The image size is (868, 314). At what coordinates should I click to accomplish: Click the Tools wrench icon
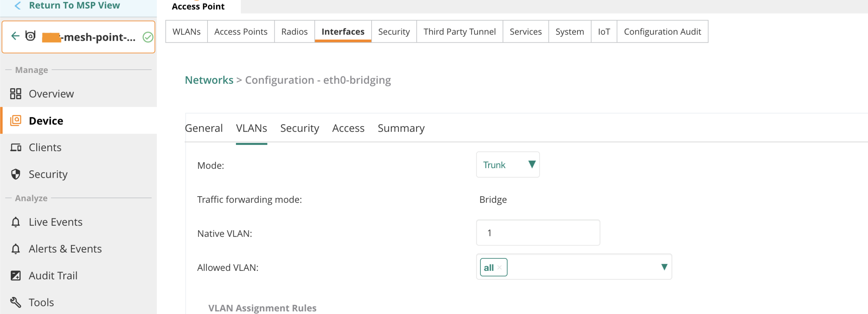[16, 302]
